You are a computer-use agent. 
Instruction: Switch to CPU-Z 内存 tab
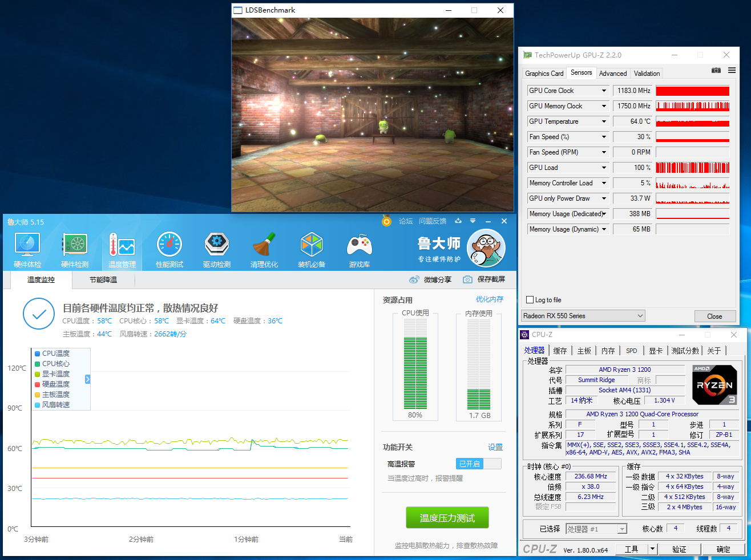coord(608,351)
